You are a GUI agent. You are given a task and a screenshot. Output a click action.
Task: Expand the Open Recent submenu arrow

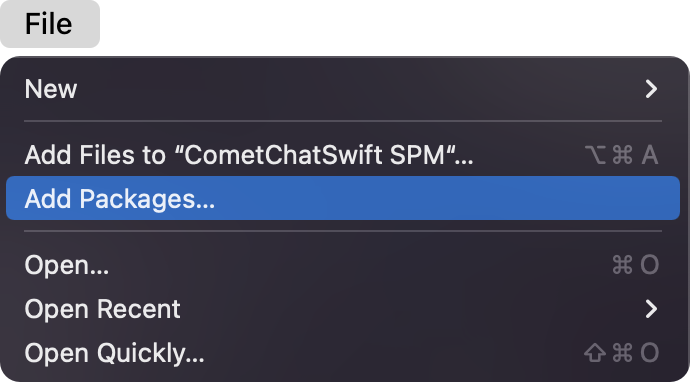tap(651, 309)
